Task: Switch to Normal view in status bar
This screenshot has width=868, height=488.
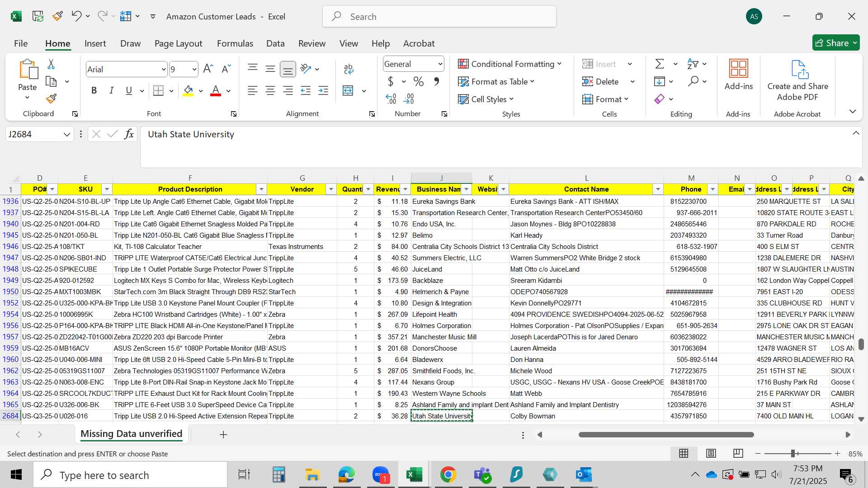Action: click(684, 453)
